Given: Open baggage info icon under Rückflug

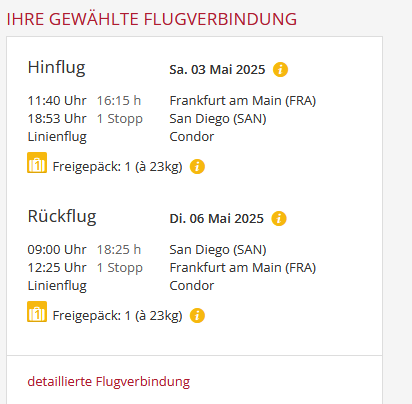Looking at the screenshot, I should 197,315.
